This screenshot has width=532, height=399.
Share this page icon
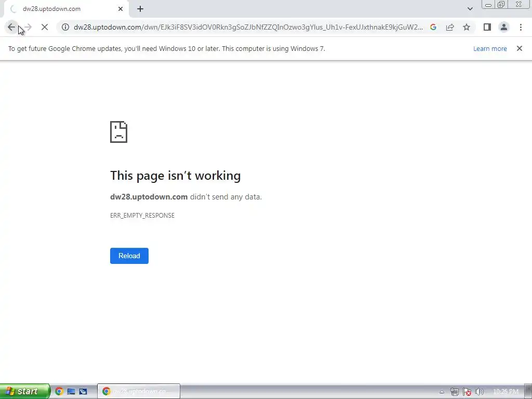(x=450, y=27)
